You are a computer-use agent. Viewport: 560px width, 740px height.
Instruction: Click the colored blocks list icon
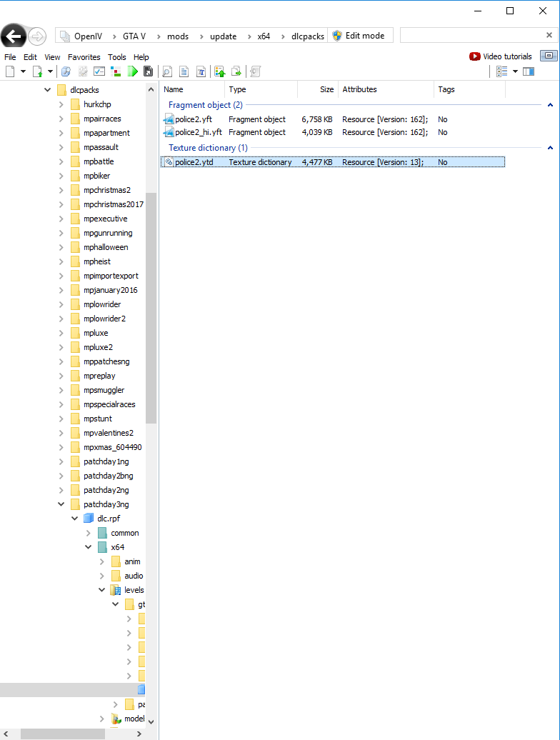tap(116, 71)
